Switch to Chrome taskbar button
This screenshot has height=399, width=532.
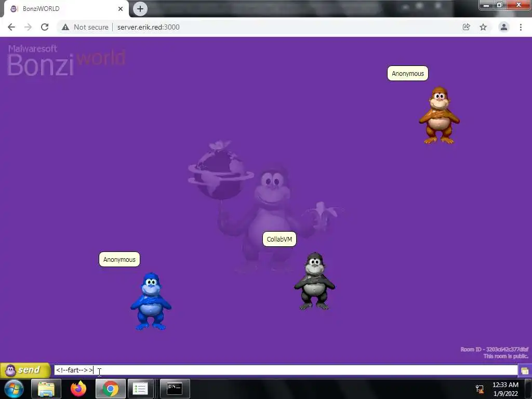[111, 389]
